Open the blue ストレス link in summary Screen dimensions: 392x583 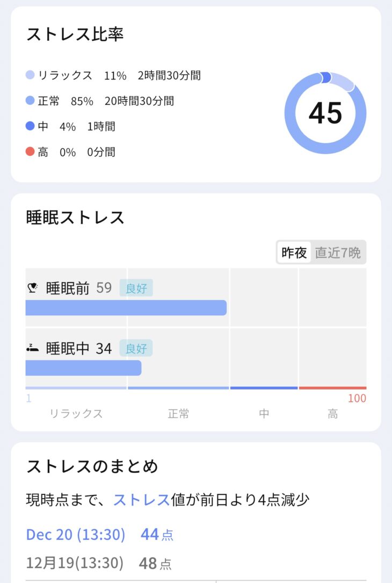tap(141, 500)
